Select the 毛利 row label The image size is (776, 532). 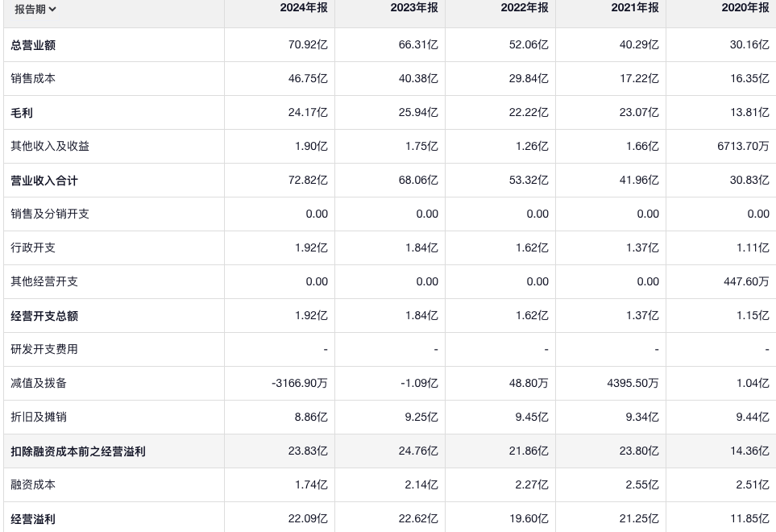pos(22,113)
